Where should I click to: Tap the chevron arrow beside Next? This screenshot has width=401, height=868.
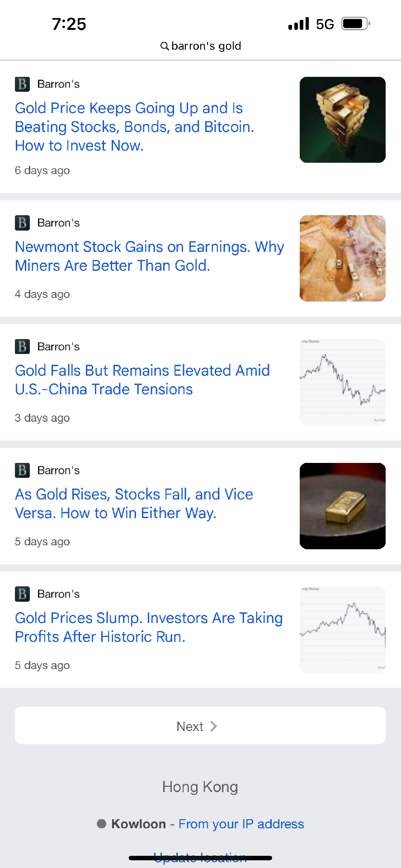pos(214,726)
